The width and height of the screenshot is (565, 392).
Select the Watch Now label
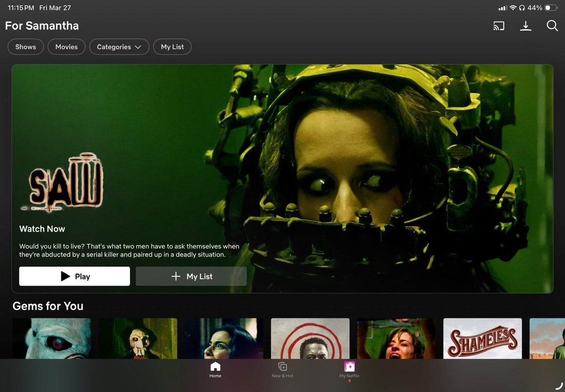click(x=42, y=229)
